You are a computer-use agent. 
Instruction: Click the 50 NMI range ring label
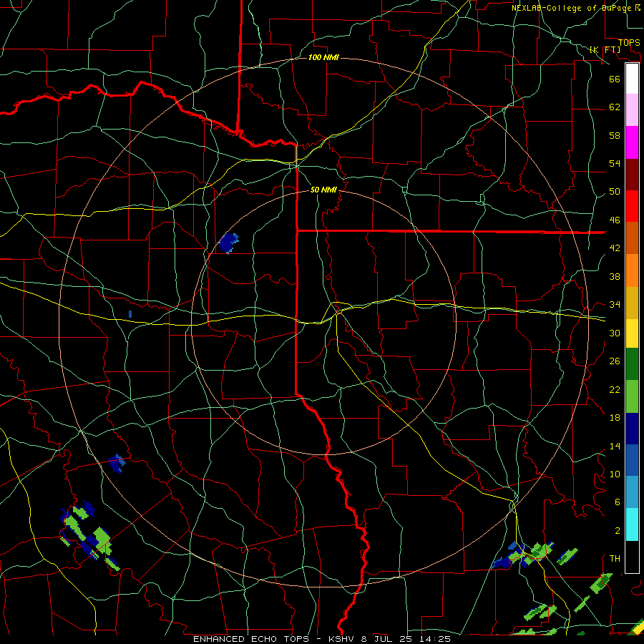pos(323,190)
